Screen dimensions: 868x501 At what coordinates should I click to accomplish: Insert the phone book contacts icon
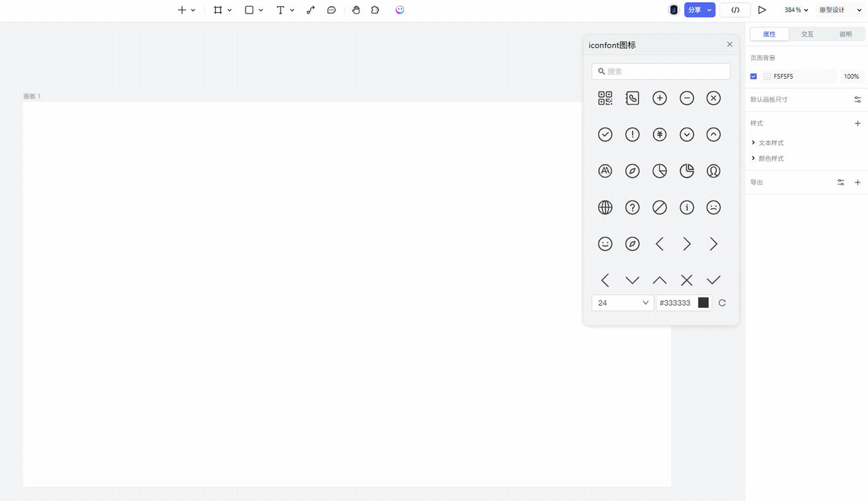click(x=633, y=98)
